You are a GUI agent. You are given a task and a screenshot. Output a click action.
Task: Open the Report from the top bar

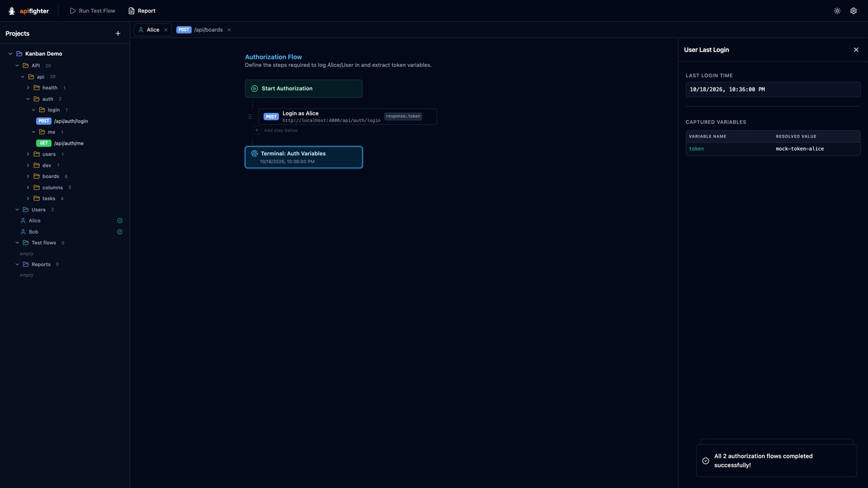click(x=142, y=11)
